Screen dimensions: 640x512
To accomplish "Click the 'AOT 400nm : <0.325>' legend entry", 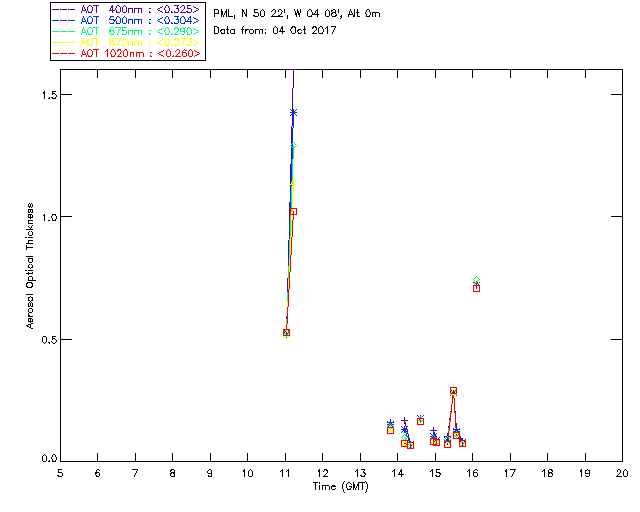I will click(x=126, y=9).
